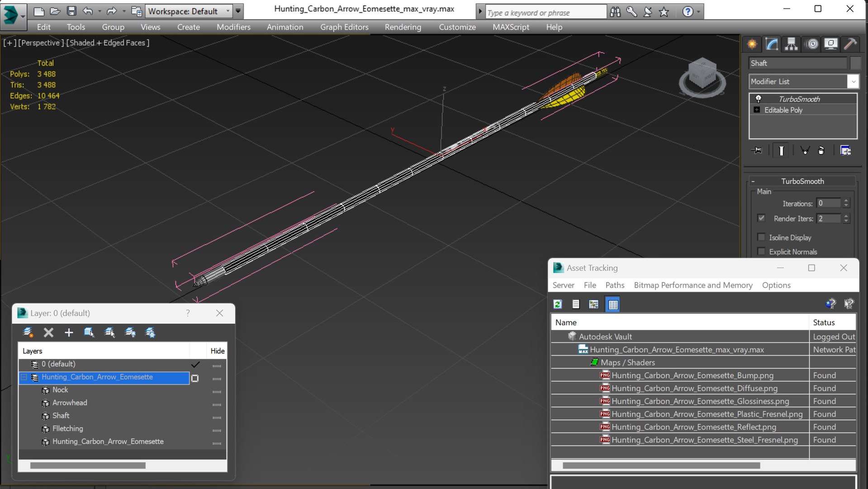Image resolution: width=868 pixels, height=489 pixels.
Task: Click Configure Modifier Sets icon
Action: [845, 150]
